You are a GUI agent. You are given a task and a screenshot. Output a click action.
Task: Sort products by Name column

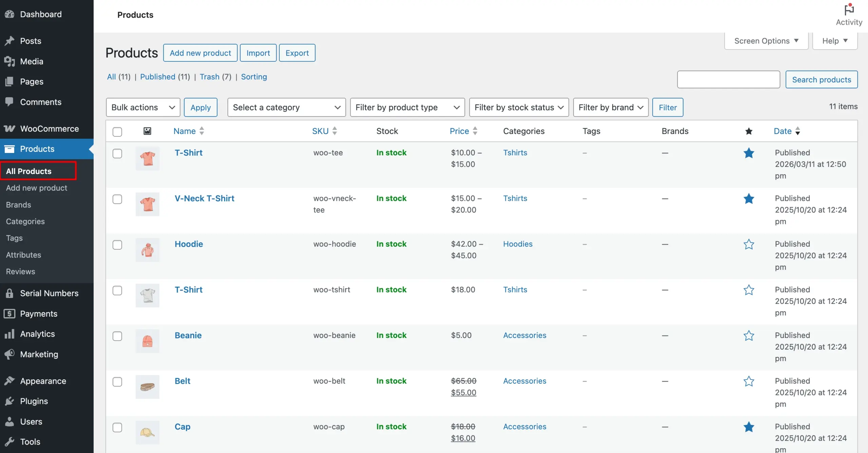[189, 131]
